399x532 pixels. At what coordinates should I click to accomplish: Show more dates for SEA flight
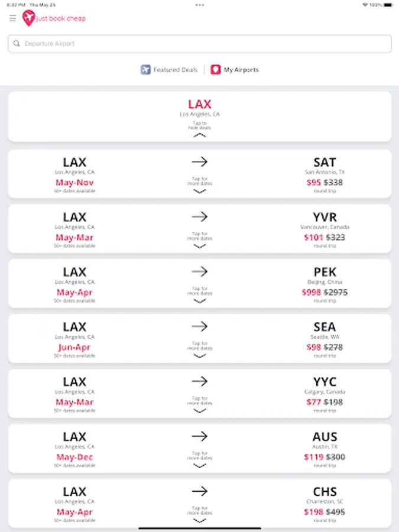tap(200, 356)
